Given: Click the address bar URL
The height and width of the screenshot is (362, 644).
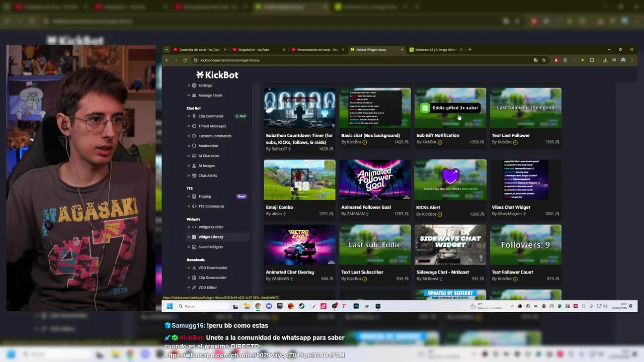Looking at the screenshot, I should click(x=230, y=60).
